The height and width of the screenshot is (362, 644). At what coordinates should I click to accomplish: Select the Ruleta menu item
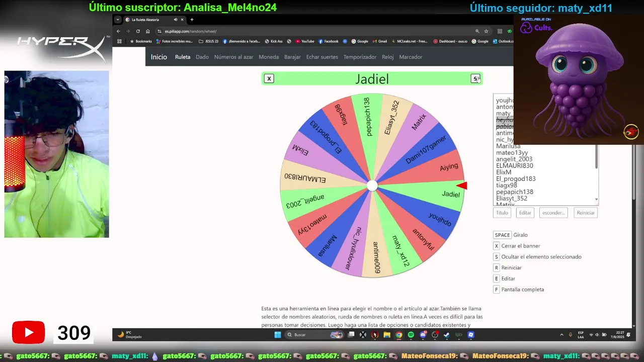coord(183,57)
